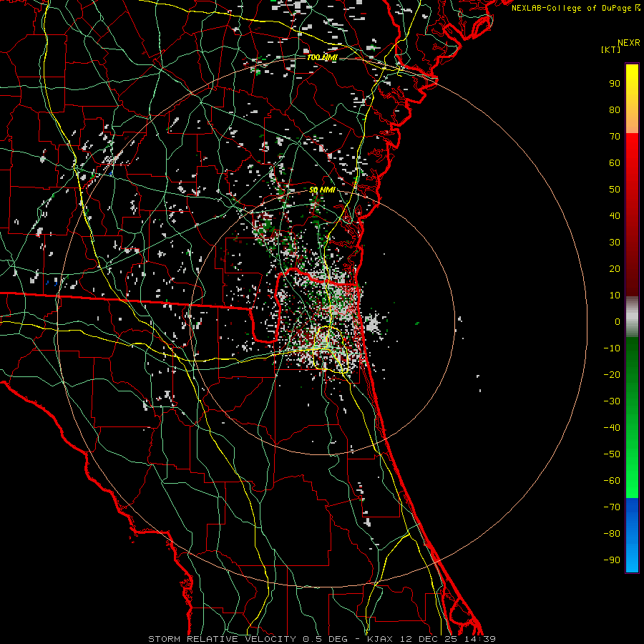Click the positive 30 scale label

pyautogui.click(x=615, y=243)
